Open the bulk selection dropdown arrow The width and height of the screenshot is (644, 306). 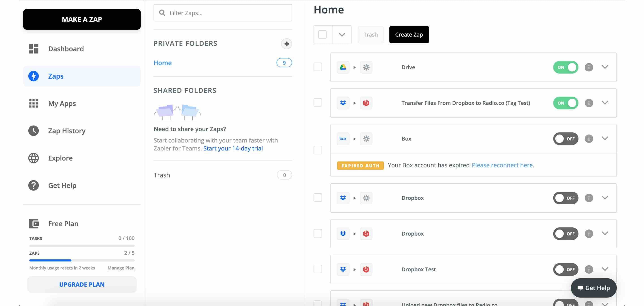[341, 34]
